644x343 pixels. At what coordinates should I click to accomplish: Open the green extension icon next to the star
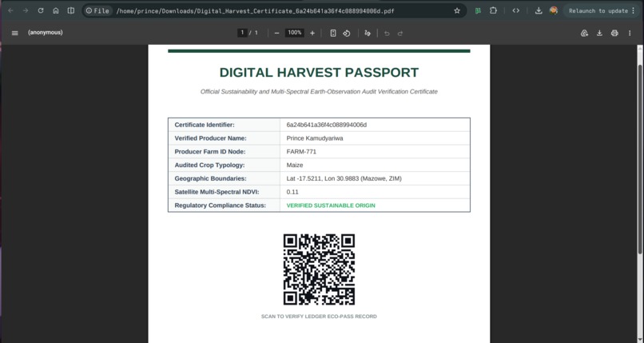click(478, 10)
